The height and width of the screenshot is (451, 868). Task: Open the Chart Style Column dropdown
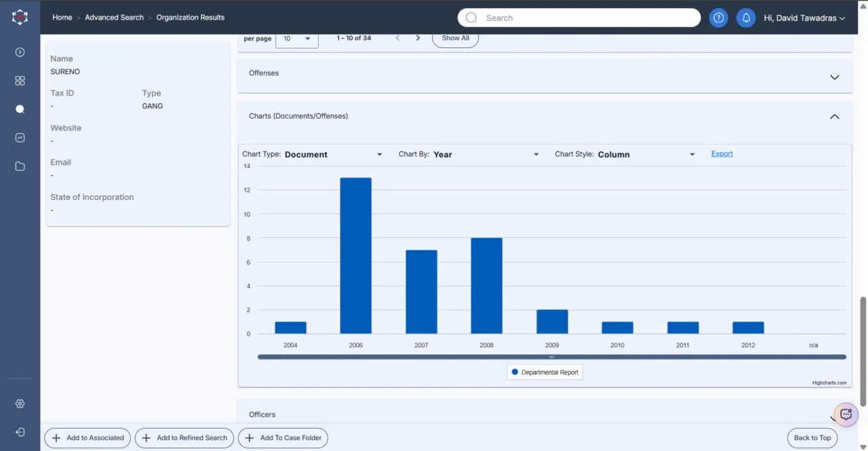[x=646, y=155]
